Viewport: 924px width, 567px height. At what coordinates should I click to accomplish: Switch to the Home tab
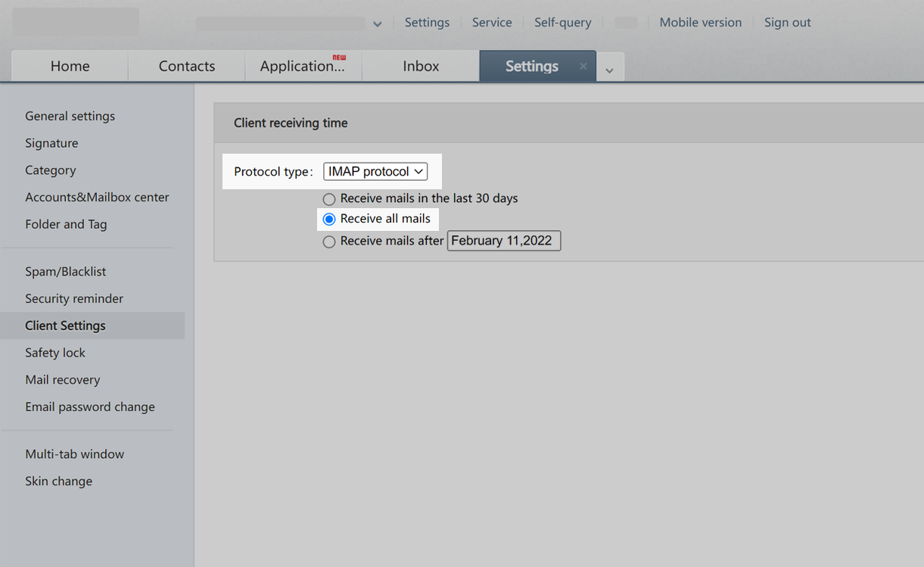pos(70,67)
